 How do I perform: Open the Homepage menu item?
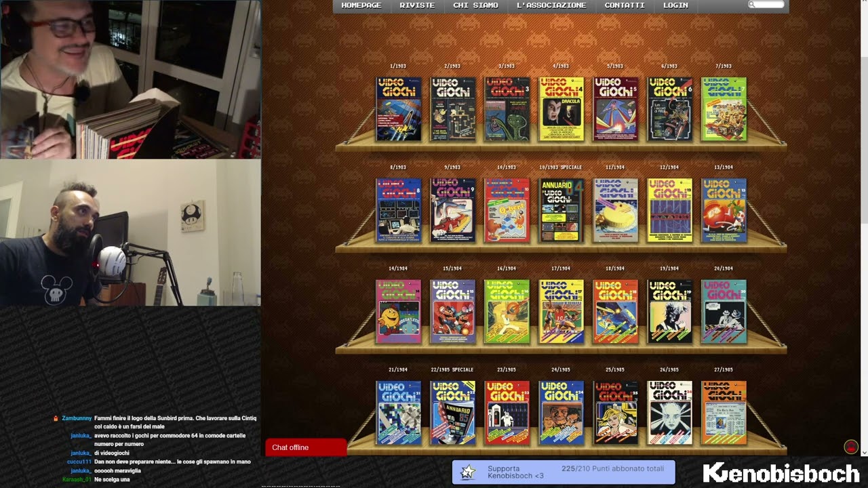coord(361,5)
